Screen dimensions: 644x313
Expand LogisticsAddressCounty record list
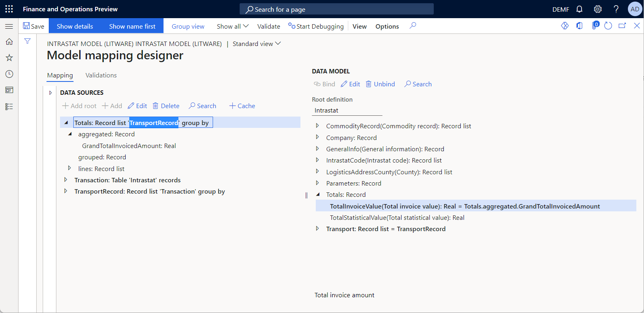pyautogui.click(x=317, y=171)
